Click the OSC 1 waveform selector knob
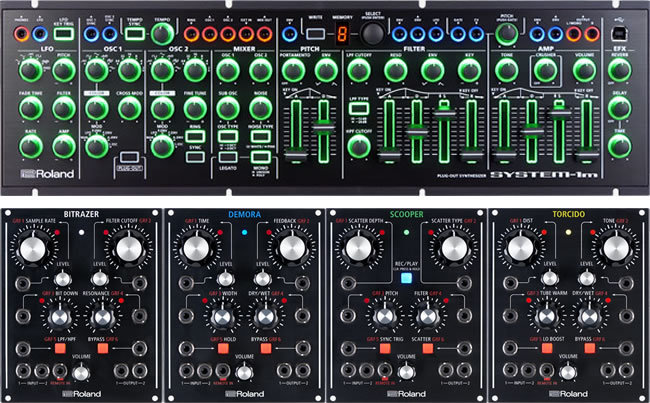Screen dimensions: 650x403 (96, 70)
